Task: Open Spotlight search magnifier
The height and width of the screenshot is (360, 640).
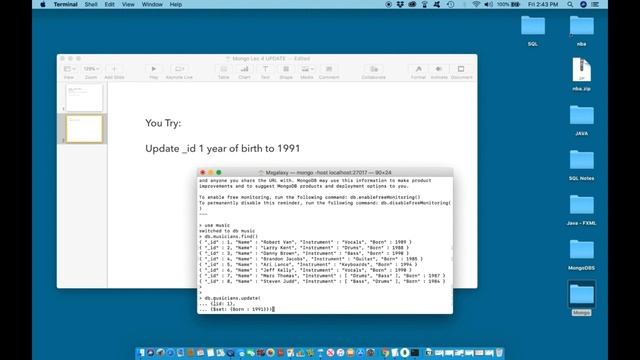Action: coord(570,4)
